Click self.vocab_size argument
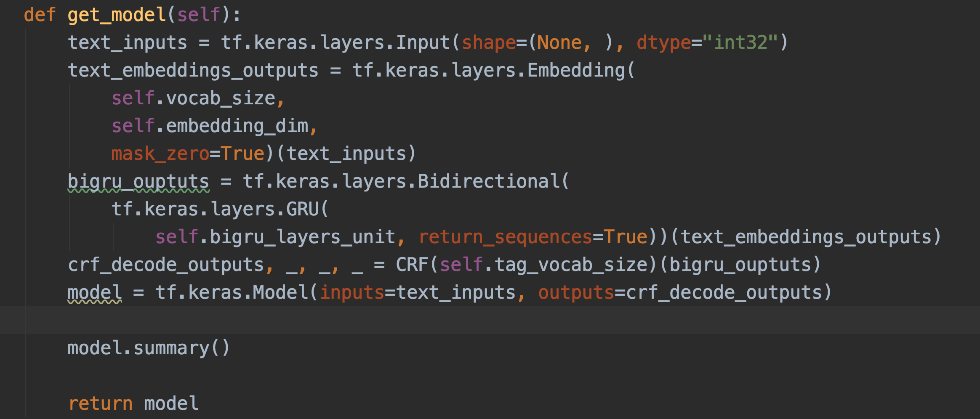980x419 pixels. [193, 98]
